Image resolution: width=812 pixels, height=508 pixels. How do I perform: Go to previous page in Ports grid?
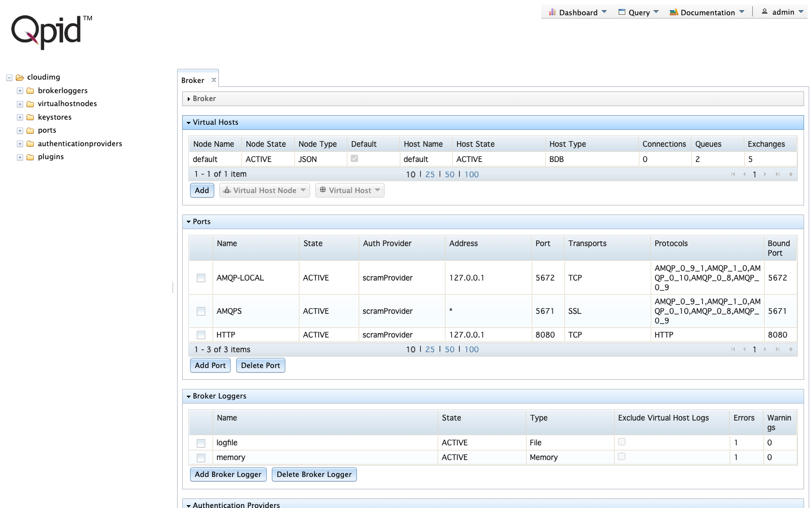click(744, 349)
